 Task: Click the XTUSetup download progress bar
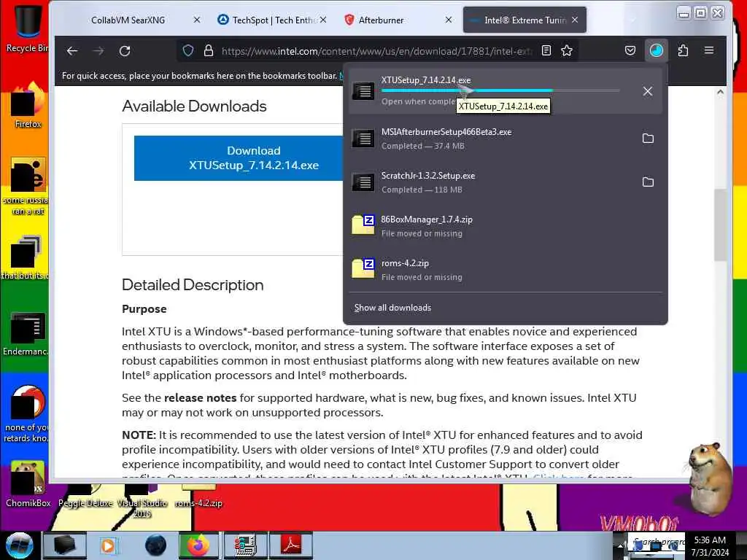[500, 90]
